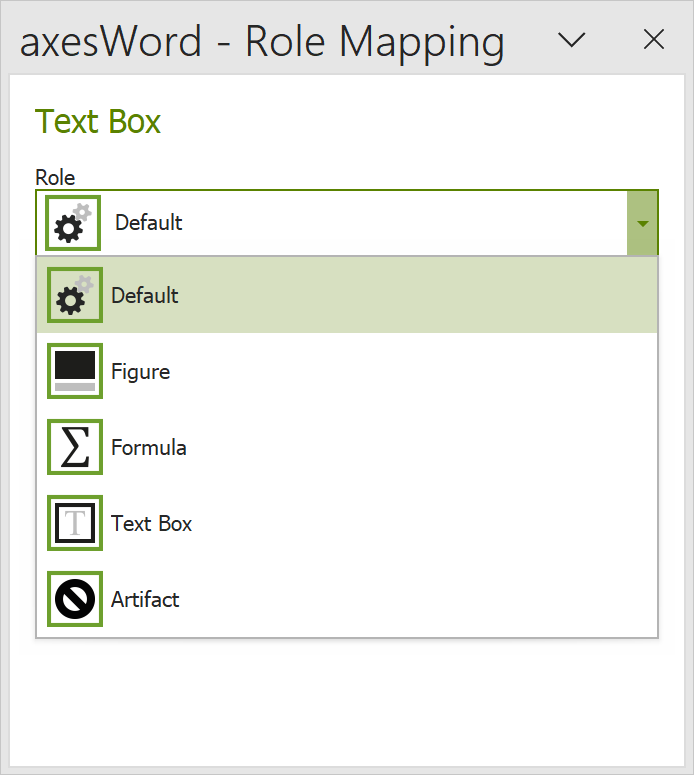The image size is (694, 775).
Task: Close the Role Mapping pane
Action: click(653, 39)
